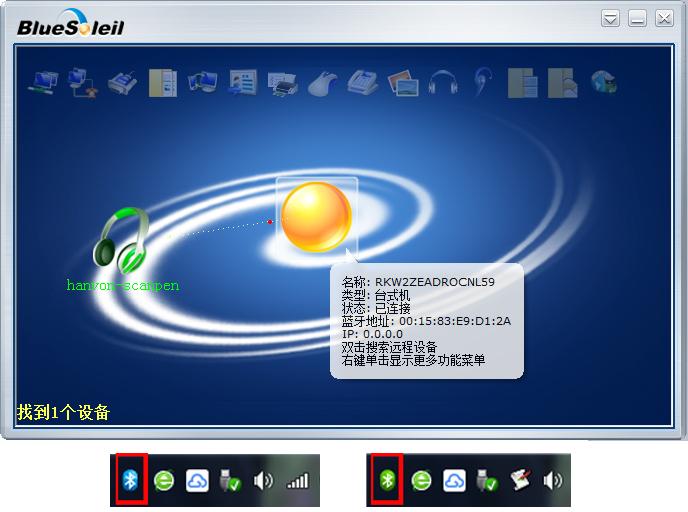The image size is (688, 512).
Task: Select the Information Synchronization two-monitors icon
Action: (x=202, y=82)
